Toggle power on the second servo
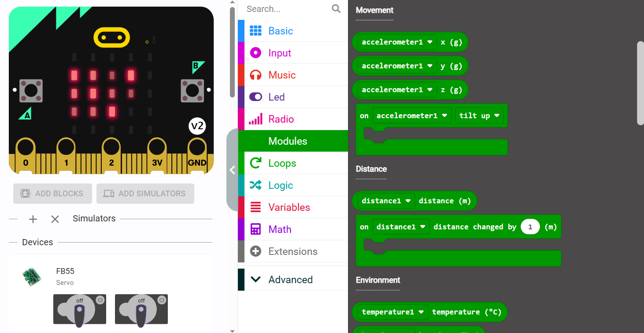Screen dimensions: 644x333 click(162, 300)
